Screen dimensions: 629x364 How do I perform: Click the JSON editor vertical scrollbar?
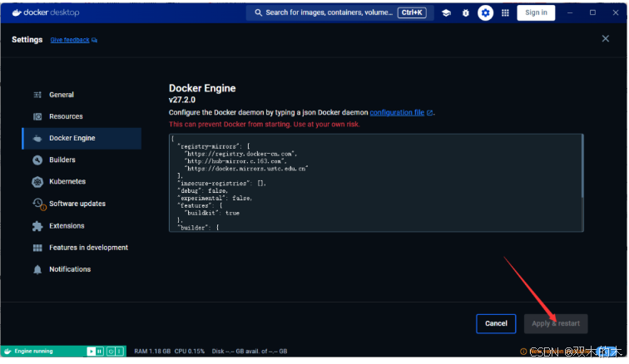(x=582, y=166)
